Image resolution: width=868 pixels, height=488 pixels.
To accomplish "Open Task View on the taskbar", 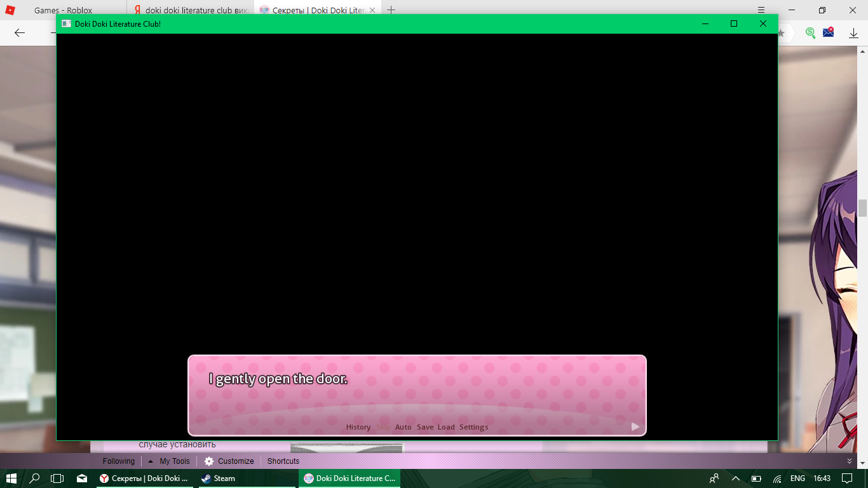I will pyautogui.click(x=58, y=478).
